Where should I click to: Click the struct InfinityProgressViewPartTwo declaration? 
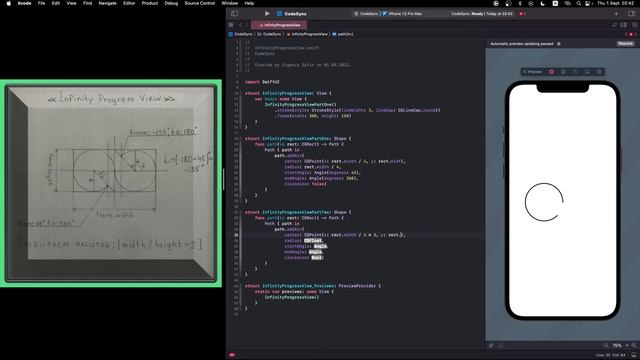(298, 212)
